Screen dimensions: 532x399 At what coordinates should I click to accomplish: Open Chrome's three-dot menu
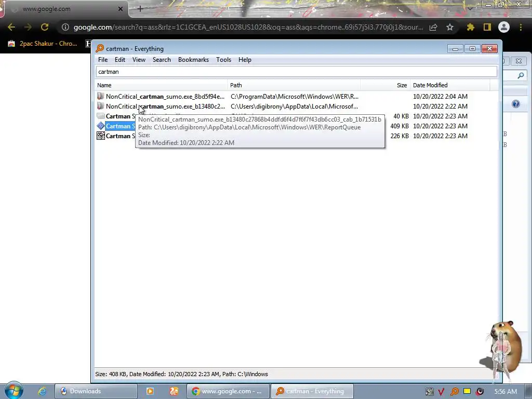521,27
